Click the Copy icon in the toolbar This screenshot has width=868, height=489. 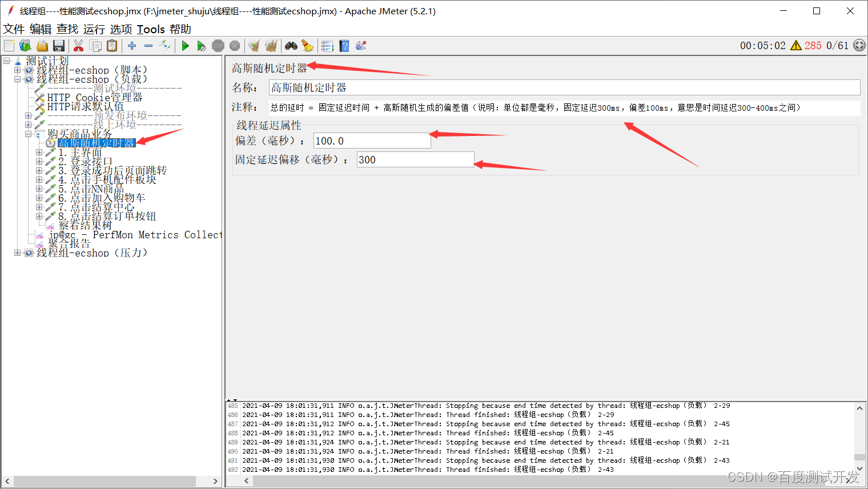95,46
